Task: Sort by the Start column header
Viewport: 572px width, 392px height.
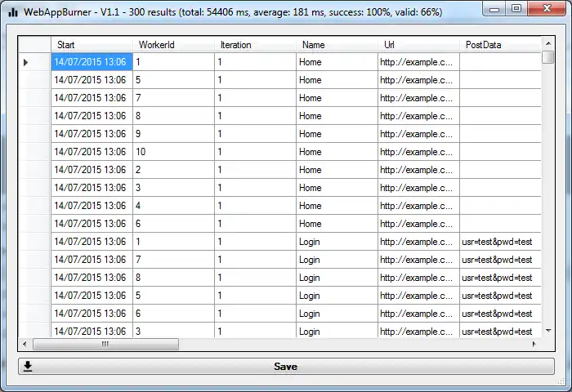Action: [x=92, y=44]
